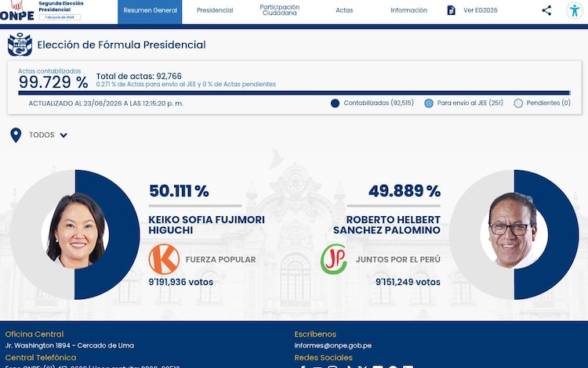Screen dimensions: 588x368
Task: Click the empty Pendientes legend circle
Action: point(518,103)
